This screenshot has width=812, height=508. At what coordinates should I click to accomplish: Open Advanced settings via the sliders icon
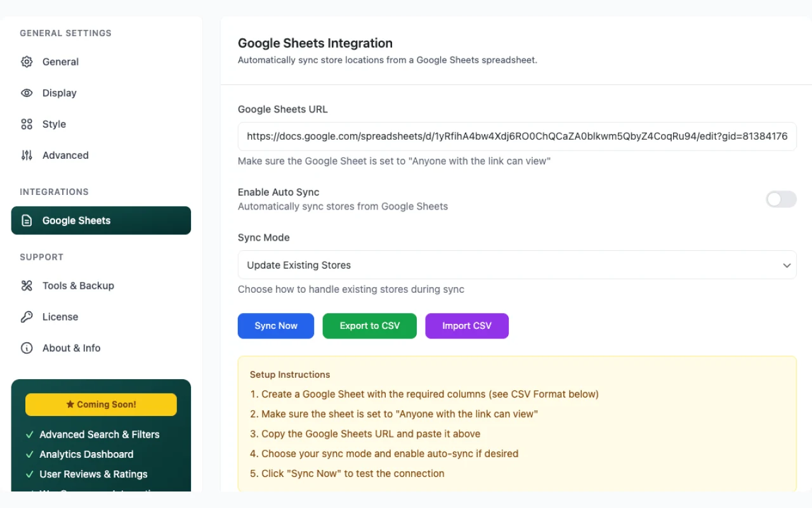click(27, 155)
